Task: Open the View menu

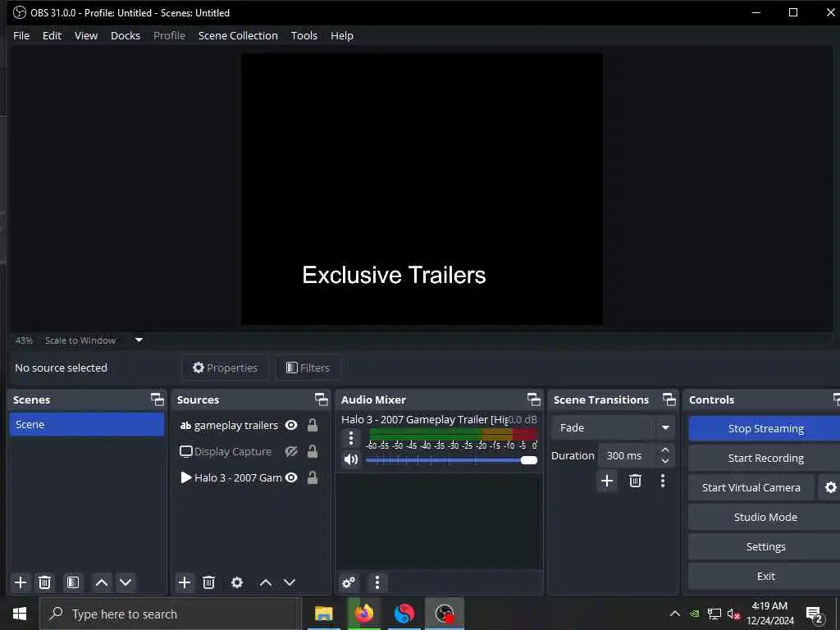Action: pyautogui.click(x=85, y=35)
